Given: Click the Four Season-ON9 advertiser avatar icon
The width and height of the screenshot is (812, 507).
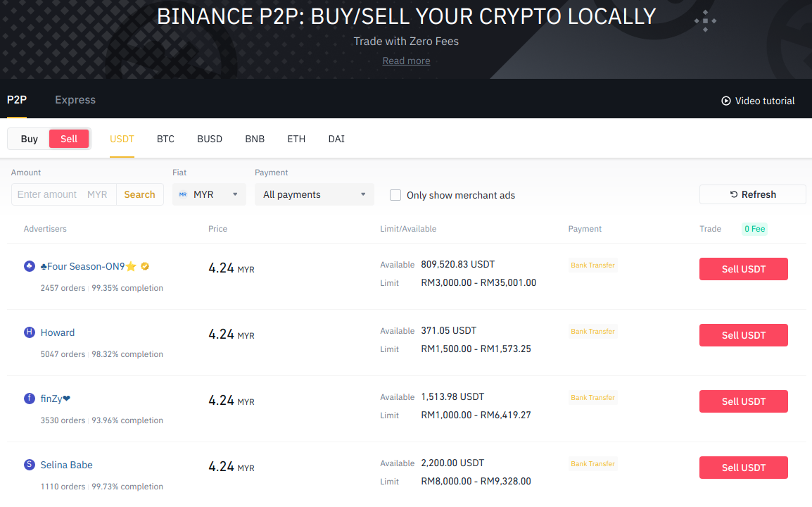Looking at the screenshot, I should (x=30, y=266).
